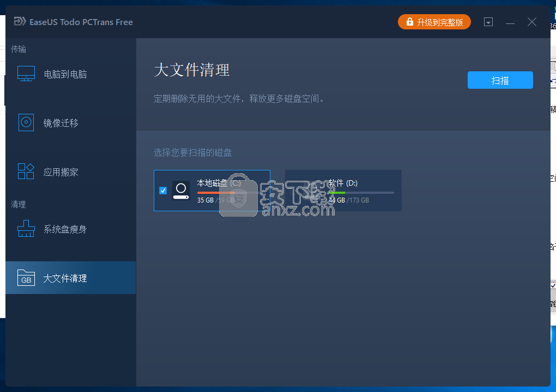Viewport: 556px width, 392px height.
Task: Click 173 GB capacity text for D:
Action: tap(359, 200)
